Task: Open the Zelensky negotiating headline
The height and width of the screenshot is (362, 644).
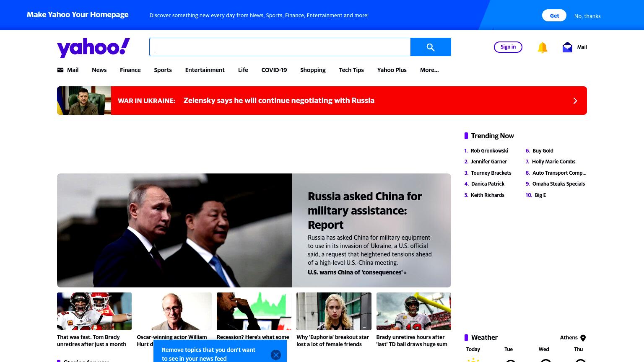Action: (279, 101)
